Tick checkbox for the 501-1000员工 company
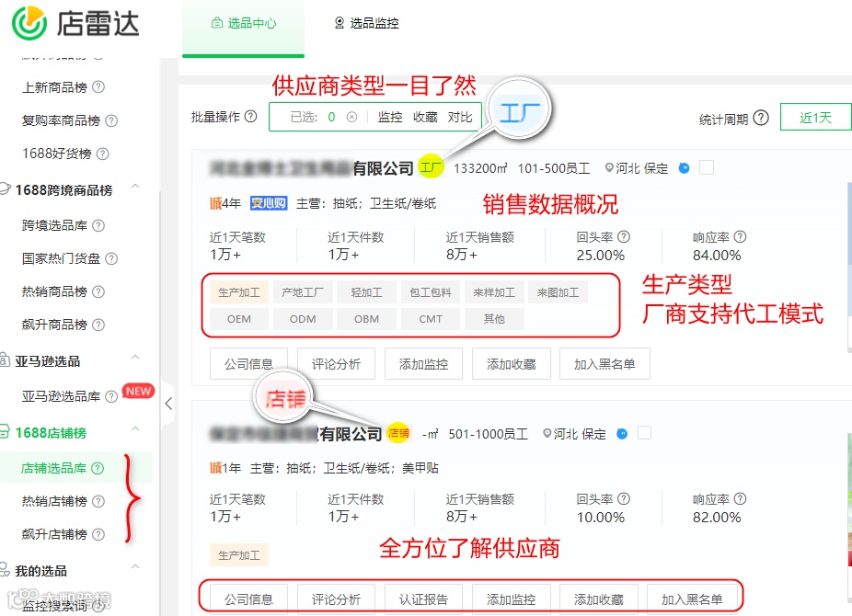852x616 pixels. pos(644,433)
